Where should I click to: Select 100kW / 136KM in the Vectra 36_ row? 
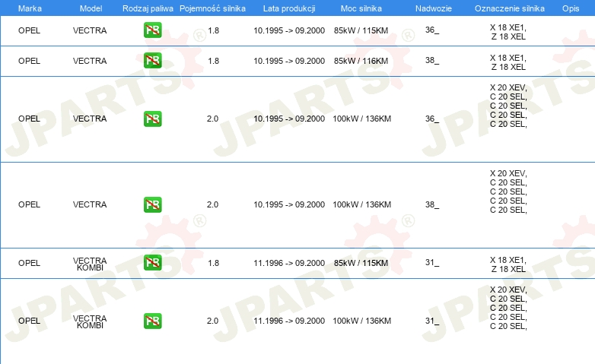(x=361, y=119)
